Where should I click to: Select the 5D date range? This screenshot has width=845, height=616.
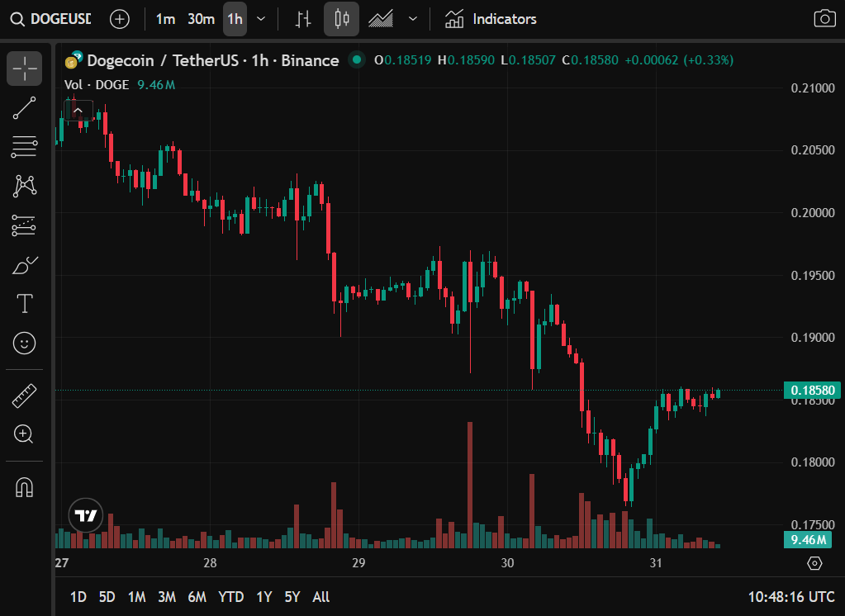coord(107,596)
